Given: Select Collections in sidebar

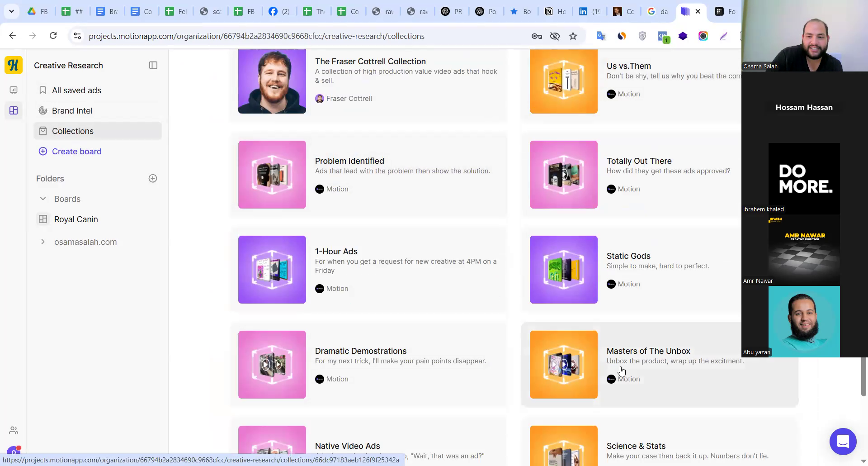Looking at the screenshot, I should tap(98, 131).
